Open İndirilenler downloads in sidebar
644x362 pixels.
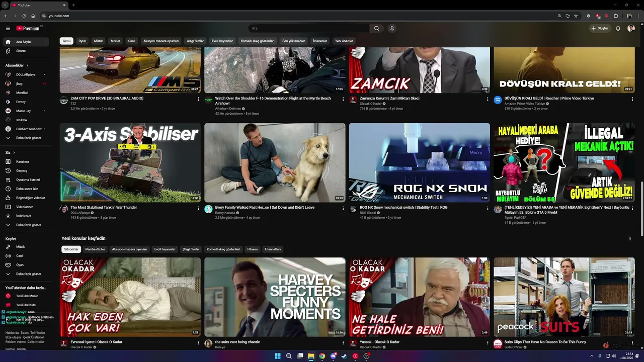coord(25,216)
